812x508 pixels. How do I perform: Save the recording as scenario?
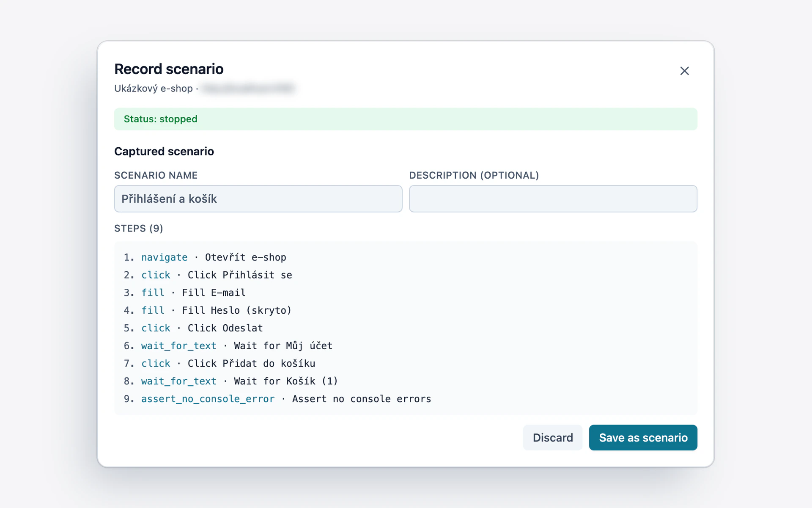(x=643, y=437)
